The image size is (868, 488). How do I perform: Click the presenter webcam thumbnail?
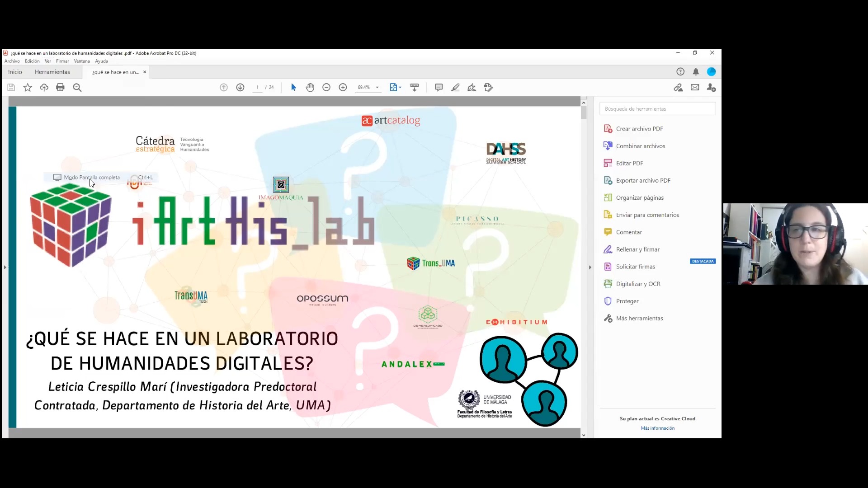pyautogui.click(x=795, y=244)
